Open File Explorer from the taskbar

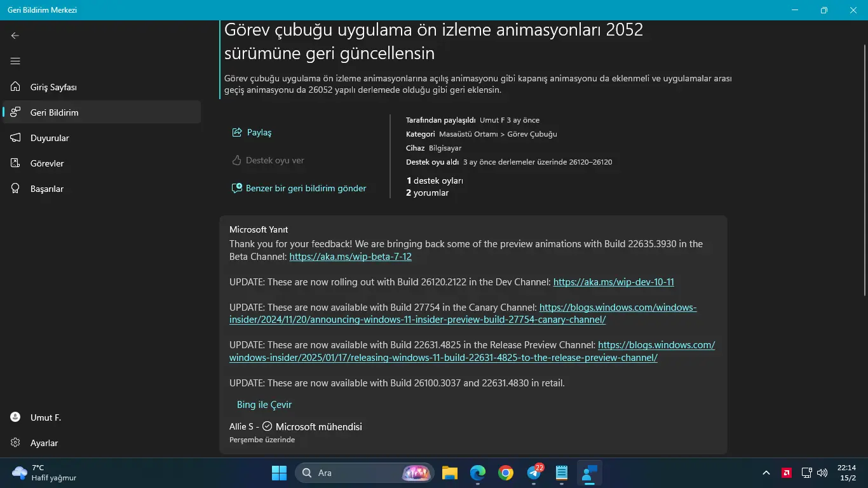pos(450,473)
